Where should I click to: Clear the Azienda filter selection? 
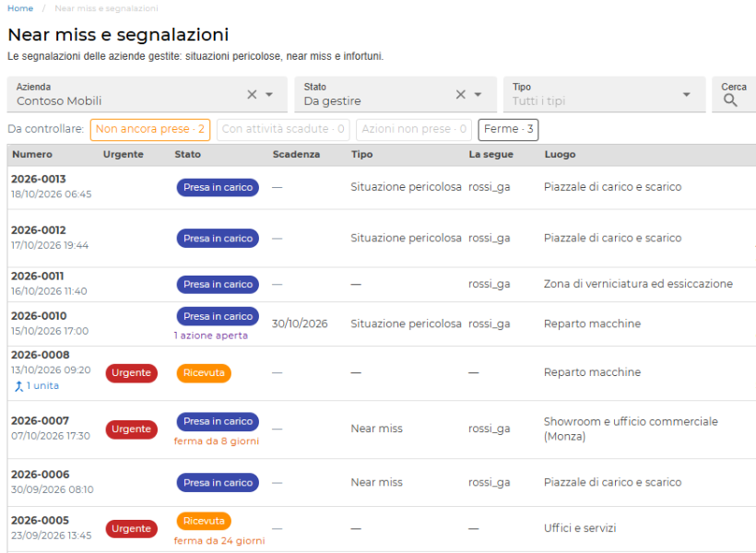pos(252,95)
